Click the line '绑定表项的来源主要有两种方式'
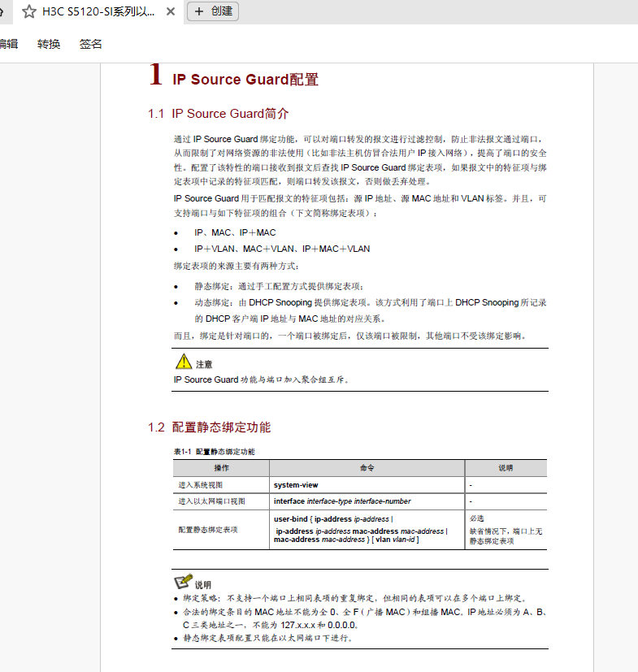638x672 pixels. (237, 267)
